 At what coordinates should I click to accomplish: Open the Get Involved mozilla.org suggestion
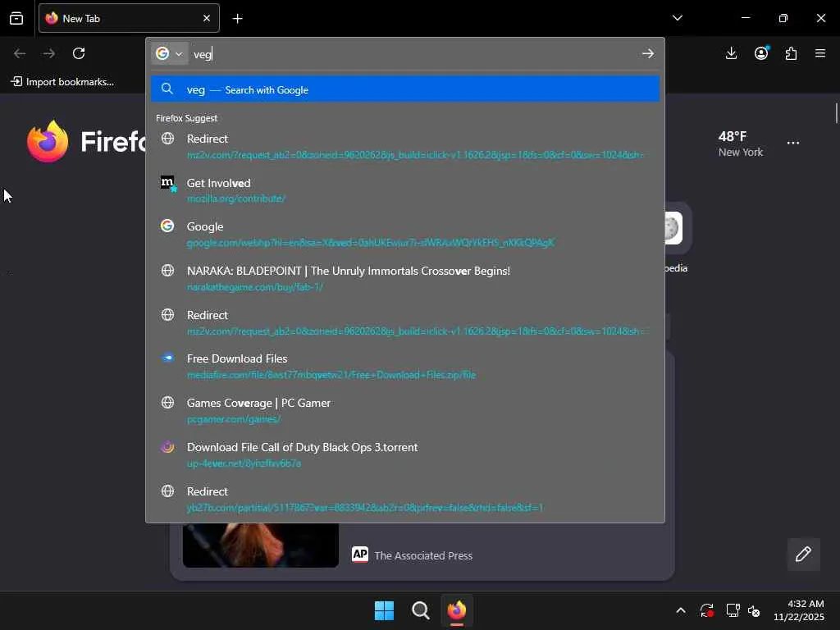(405, 190)
